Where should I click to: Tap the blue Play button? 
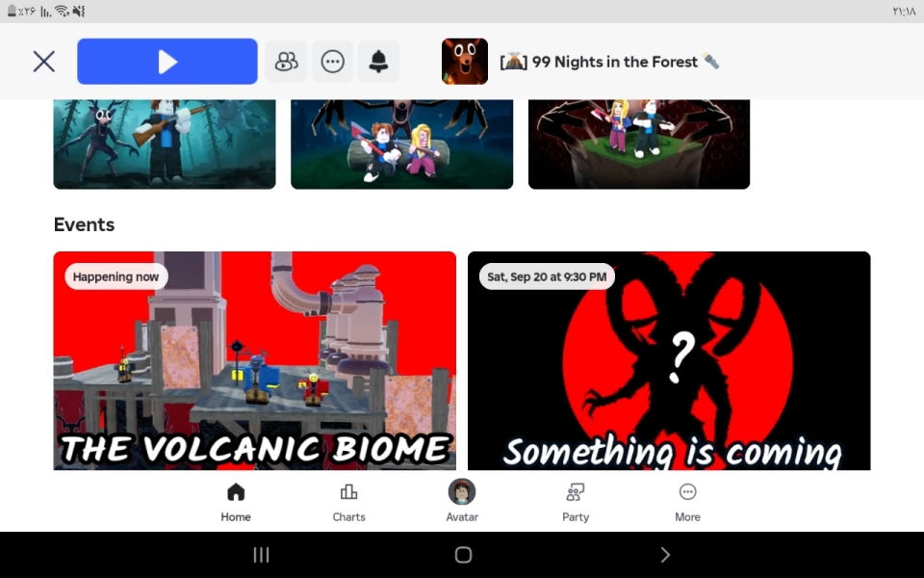pos(167,62)
